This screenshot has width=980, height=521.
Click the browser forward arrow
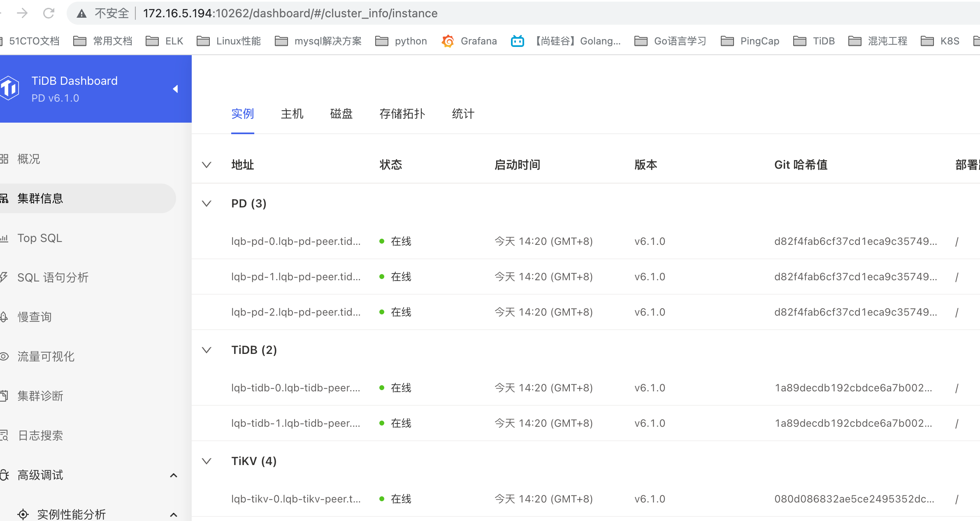22,13
